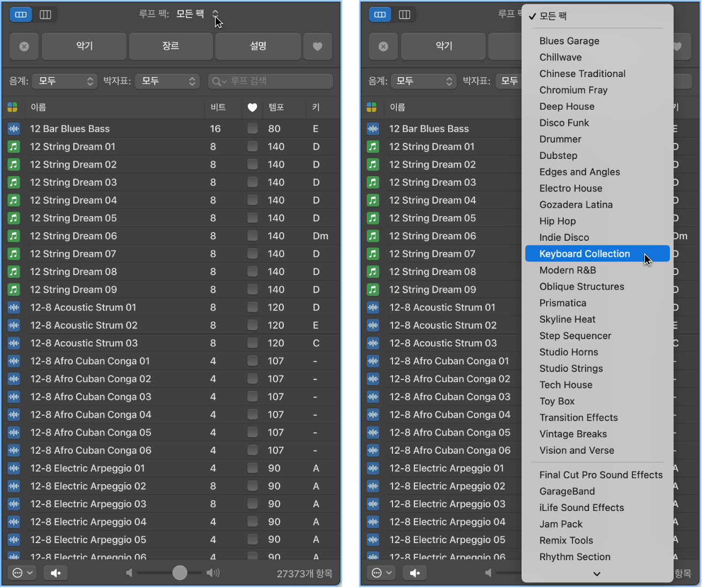
Task: Click green MIDI icon for 12 String Dream 01 in left panel
Action: (x=13, y=147)
